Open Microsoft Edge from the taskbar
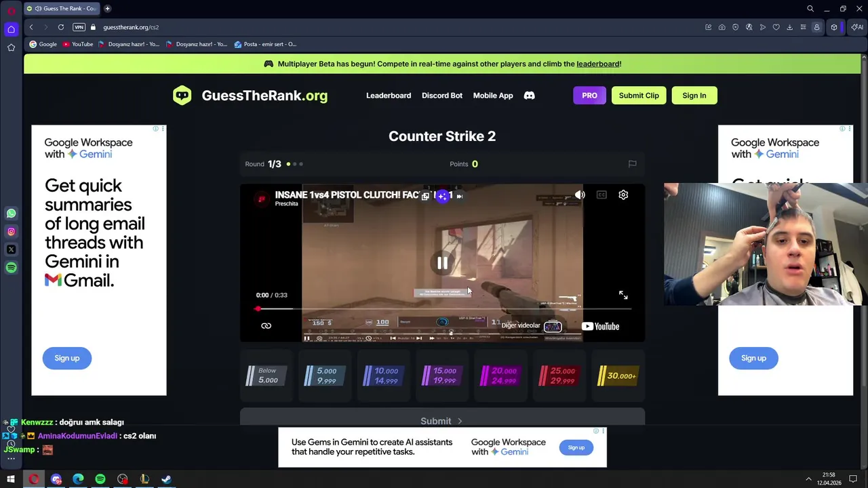868x488 pixels. pyautogui.click(x=78, y=479)
